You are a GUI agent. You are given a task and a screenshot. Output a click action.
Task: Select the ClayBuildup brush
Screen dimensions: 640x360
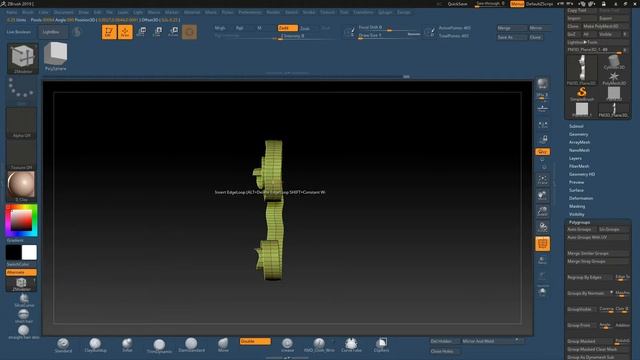96,345
